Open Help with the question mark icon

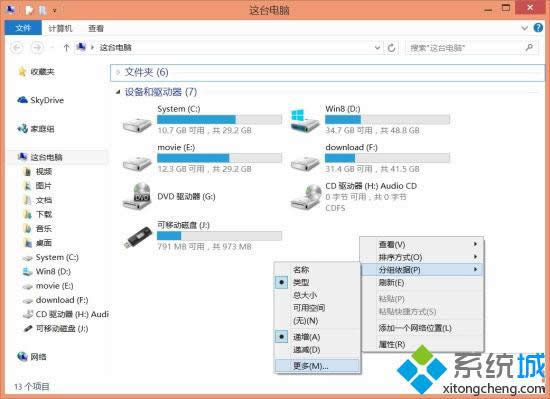click(538, 28)
